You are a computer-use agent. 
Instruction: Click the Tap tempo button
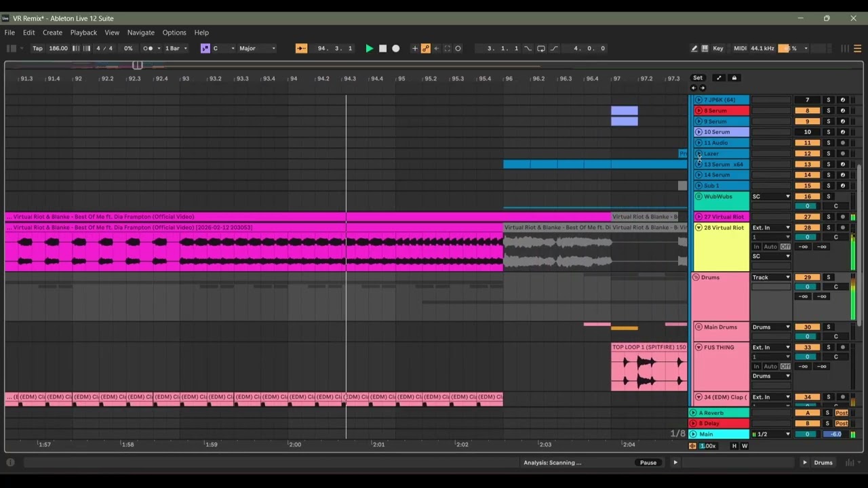coord(37,48)
